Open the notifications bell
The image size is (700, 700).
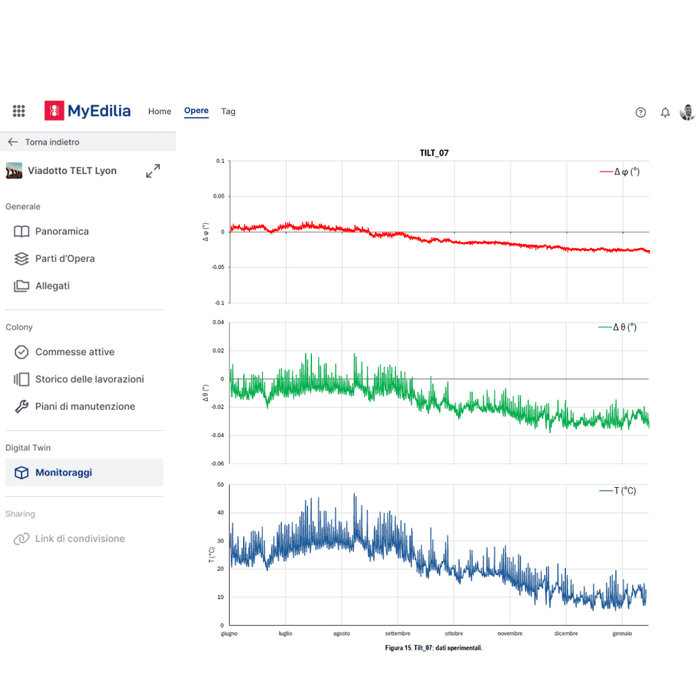coord(665,112)
